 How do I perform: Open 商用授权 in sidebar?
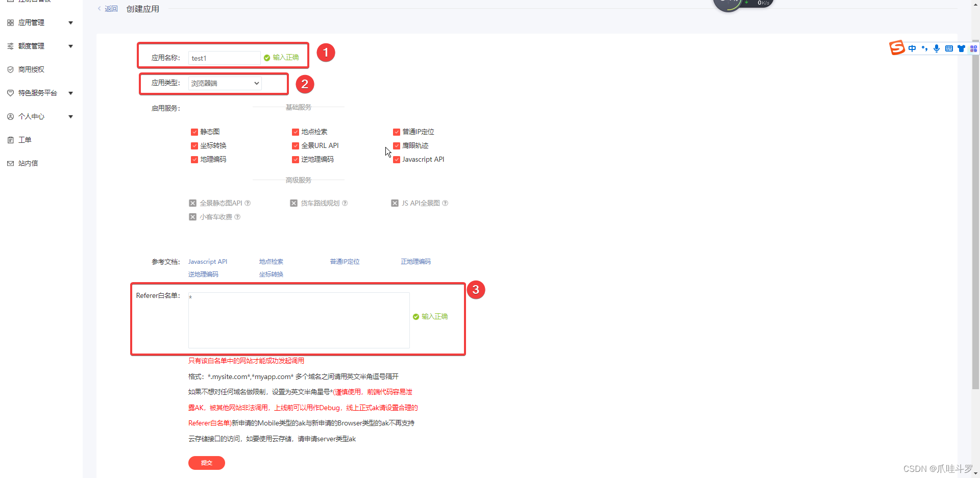(x=31, y=69)
